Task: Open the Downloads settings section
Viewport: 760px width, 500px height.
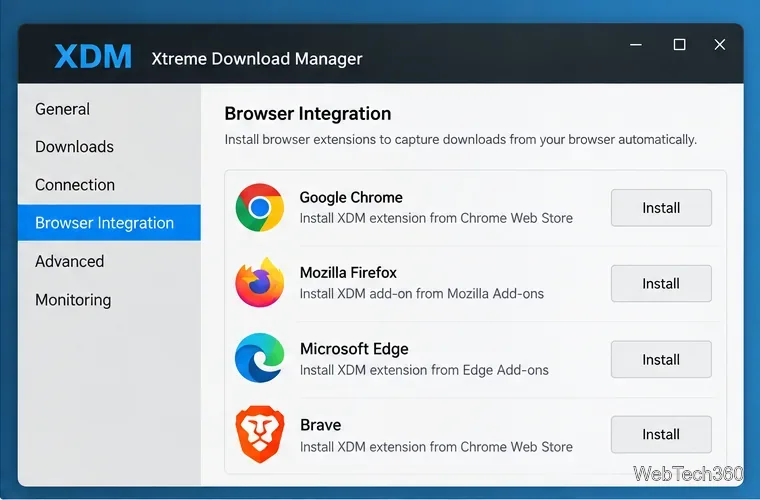Action: 109,147
